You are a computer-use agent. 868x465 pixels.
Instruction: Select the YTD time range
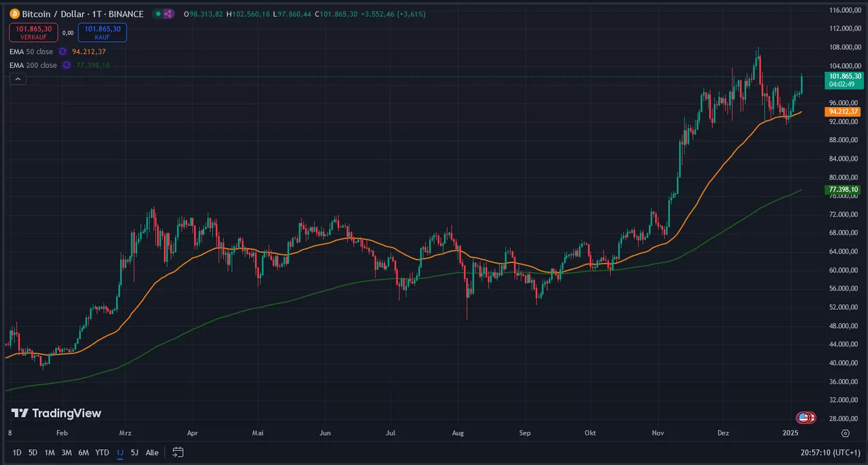[102, 452]
